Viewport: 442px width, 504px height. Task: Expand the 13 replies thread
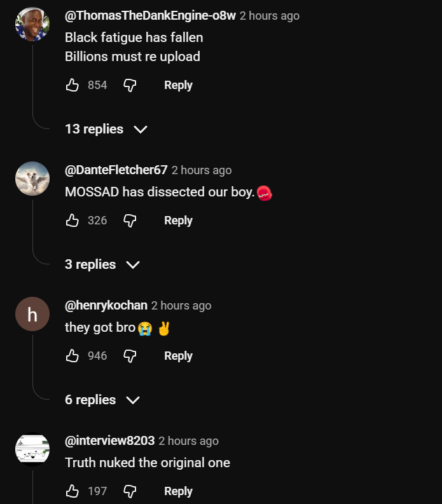pyautogui.click(x=106, y=129)
